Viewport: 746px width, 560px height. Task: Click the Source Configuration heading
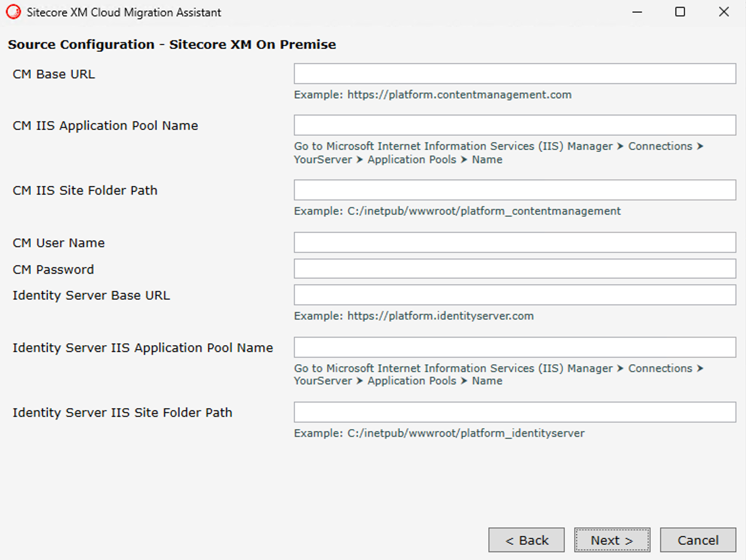coord(172,44)
